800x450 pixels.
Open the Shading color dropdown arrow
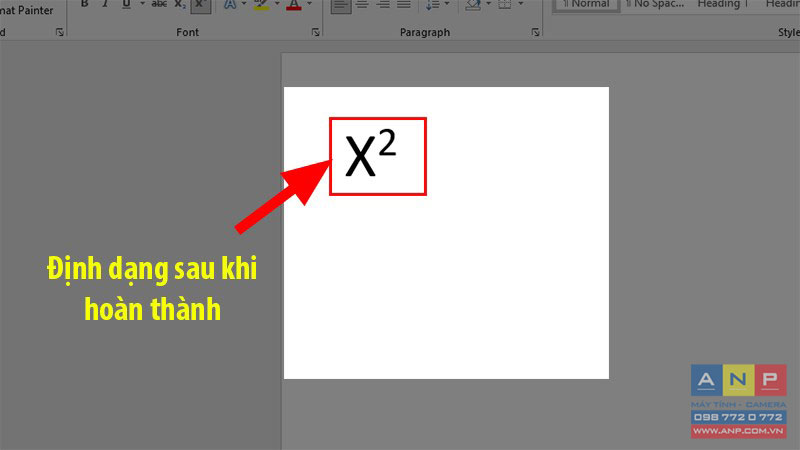pyautogui.click(x=488, y=4)
